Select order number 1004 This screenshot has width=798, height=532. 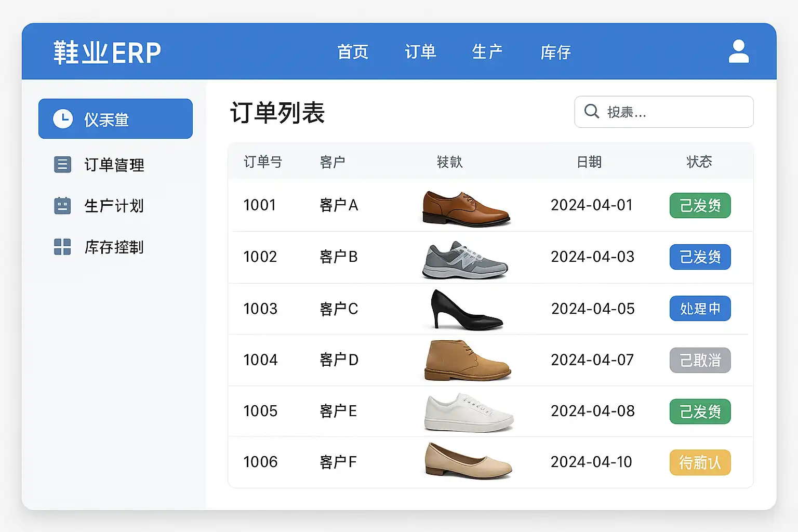pos(260,360)
